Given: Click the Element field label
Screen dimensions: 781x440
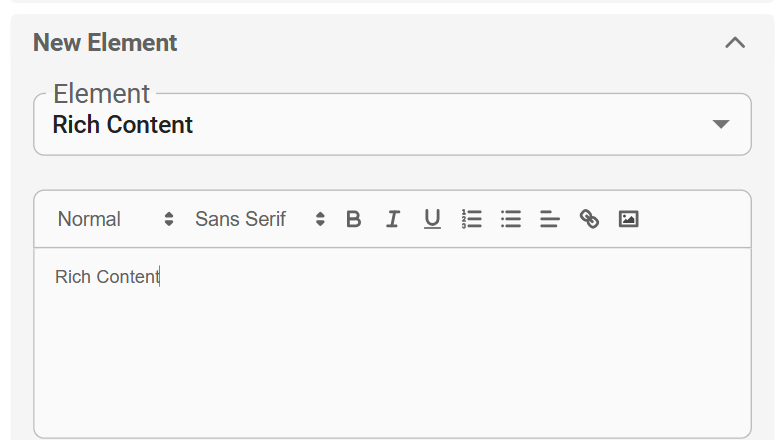Looking at the screenshot, I should tap(102, 94).
